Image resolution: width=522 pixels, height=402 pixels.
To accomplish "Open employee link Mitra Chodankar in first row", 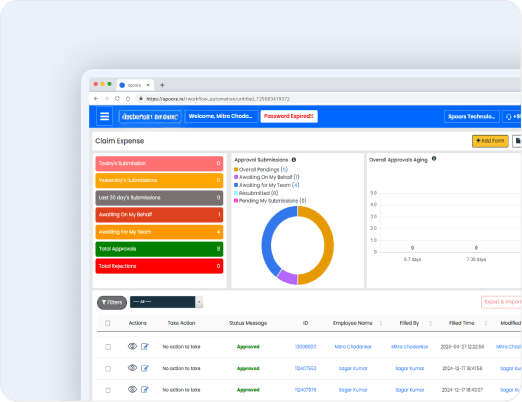I will click(x=353, y=347).
